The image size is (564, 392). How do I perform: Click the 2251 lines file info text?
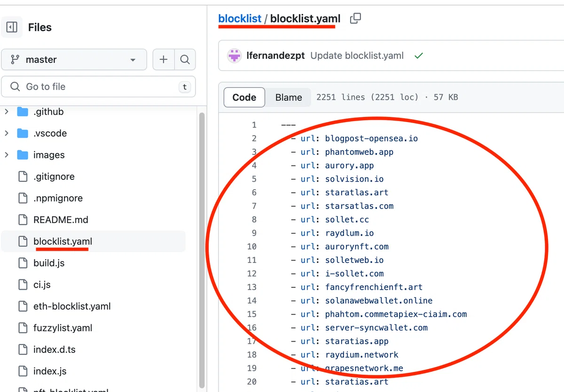[x=387, y=97]
